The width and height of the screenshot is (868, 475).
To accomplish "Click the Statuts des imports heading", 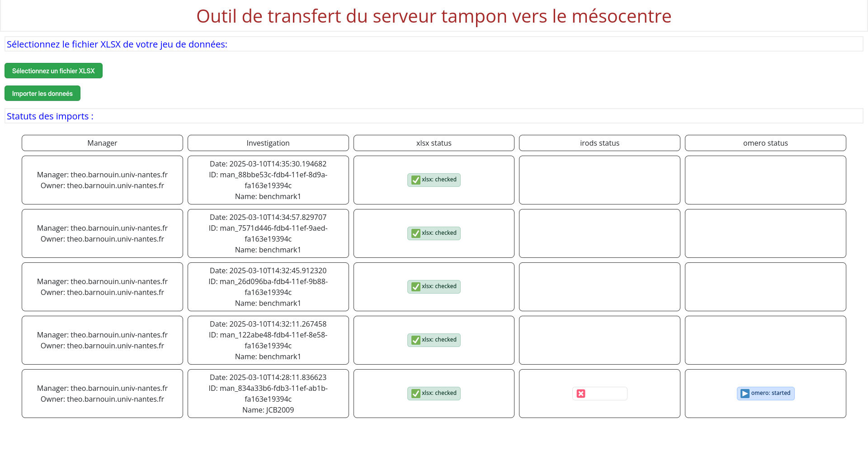I will point(50,116).
